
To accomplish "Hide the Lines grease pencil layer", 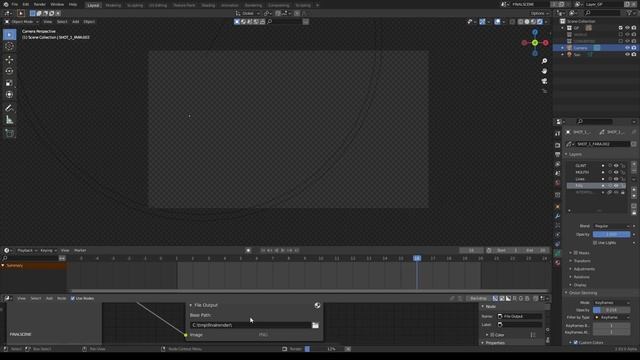I will point(616,179).
